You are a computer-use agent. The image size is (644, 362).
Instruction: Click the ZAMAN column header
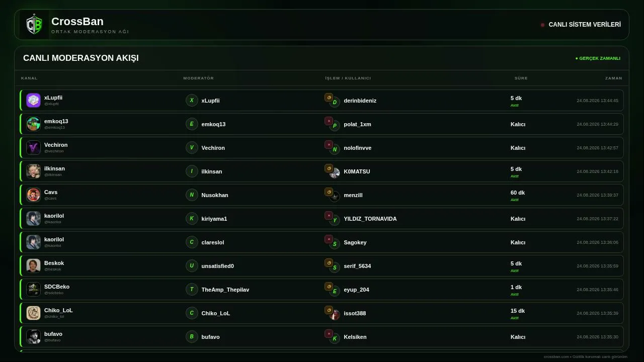(x=614, y=78)
